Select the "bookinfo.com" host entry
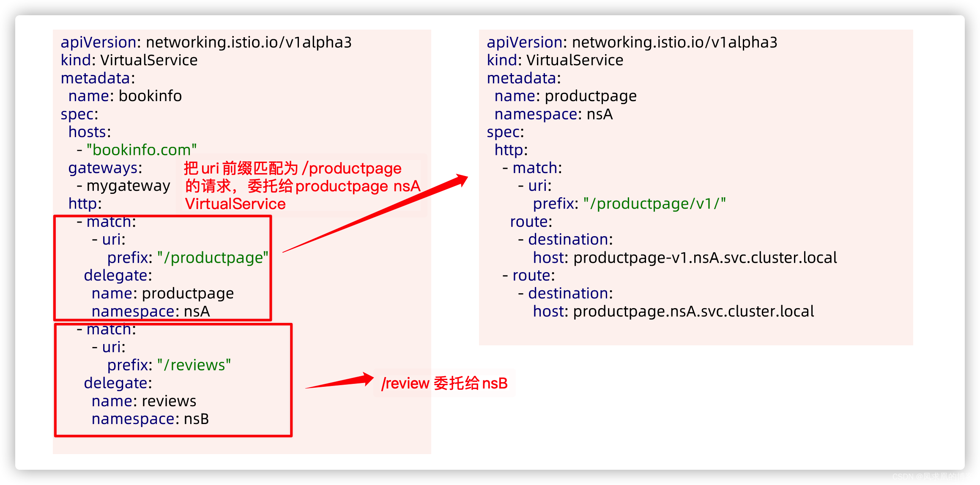 pyautogui.click(x=142, y=150)
